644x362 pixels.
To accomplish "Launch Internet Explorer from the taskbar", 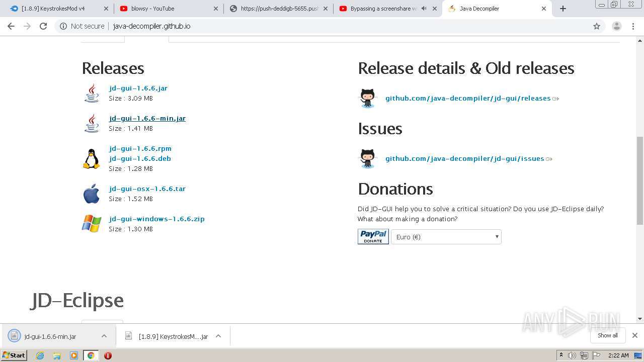I will click(x=40, y=355).
